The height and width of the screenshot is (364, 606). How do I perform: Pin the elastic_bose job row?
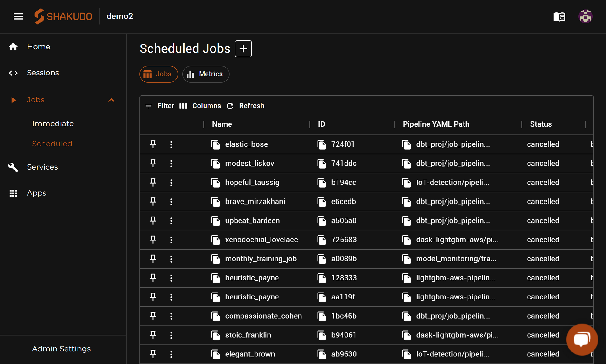pos(153,144)
